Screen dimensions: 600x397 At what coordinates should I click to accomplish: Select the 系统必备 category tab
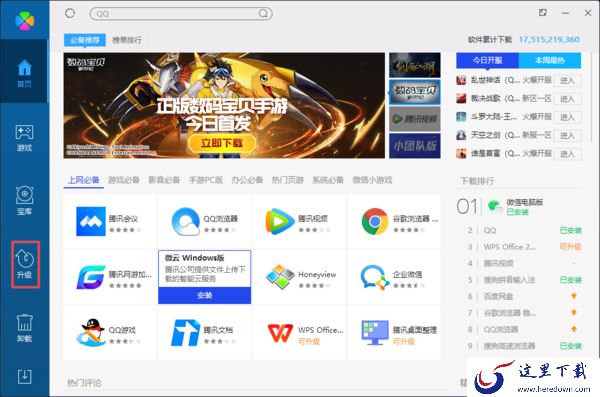(x=328, y=180)
